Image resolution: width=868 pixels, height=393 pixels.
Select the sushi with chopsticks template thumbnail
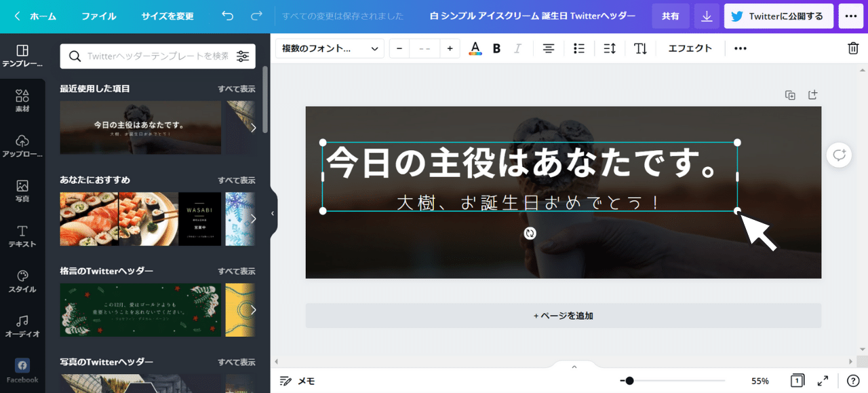tap(148, 219)
